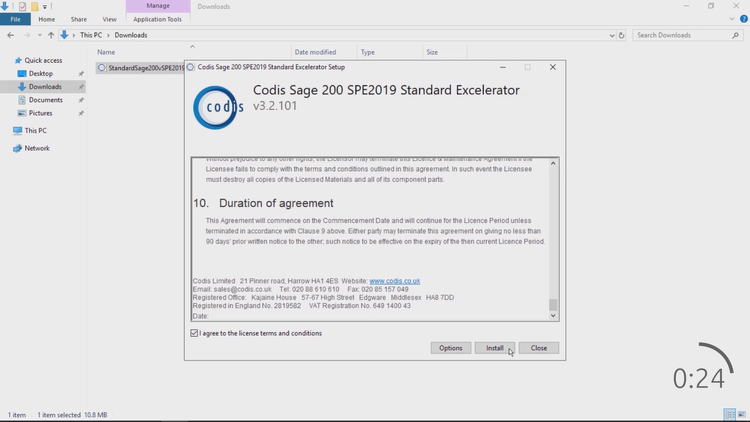Click the license text scrollbar thumb

pos(553,305)
